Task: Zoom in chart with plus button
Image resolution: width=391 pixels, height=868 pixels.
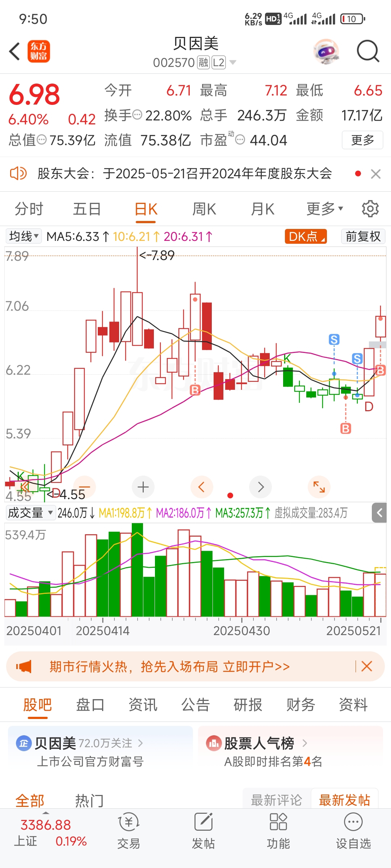Action: [x=143, y=487]
